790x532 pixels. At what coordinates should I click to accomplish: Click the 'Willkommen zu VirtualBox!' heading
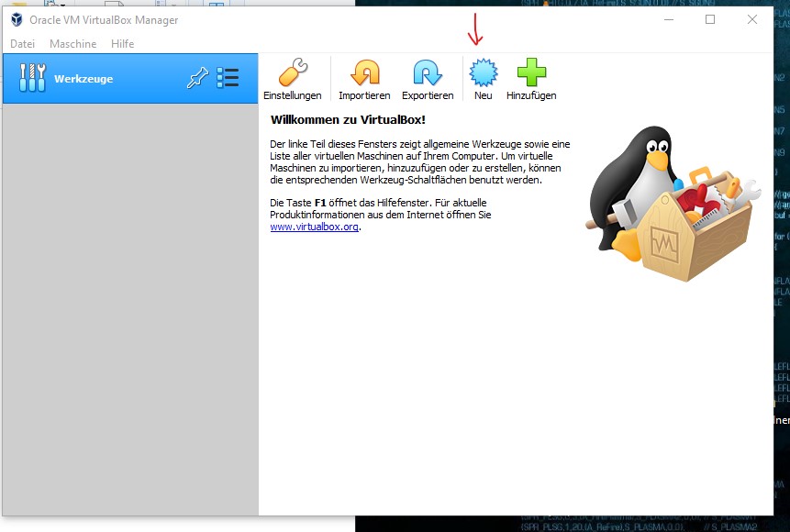[348, 120]
